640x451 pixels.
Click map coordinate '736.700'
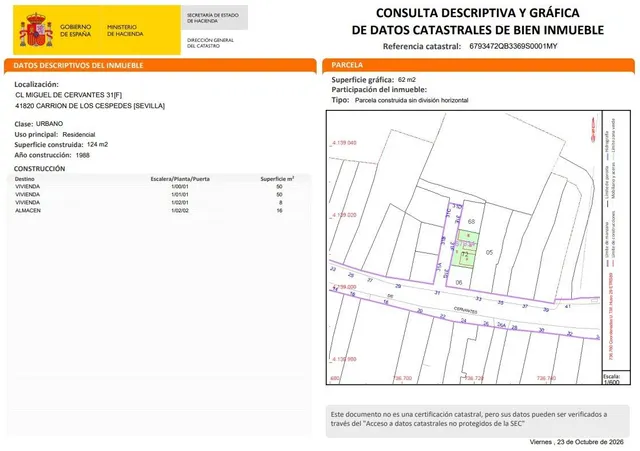coord(402,378)
